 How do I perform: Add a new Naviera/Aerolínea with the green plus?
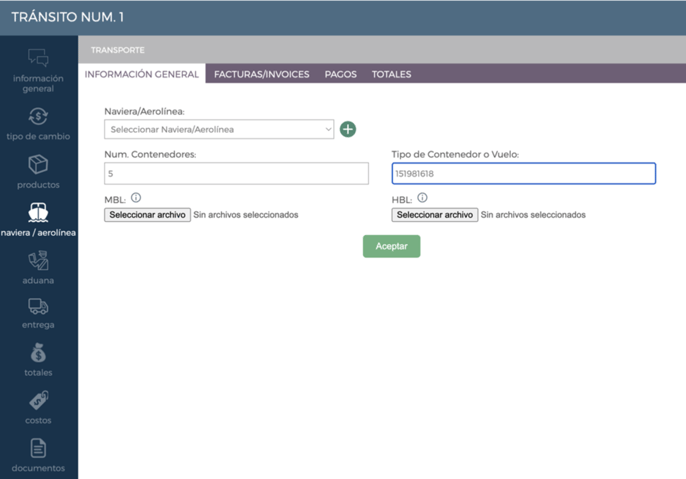[348, 129]
